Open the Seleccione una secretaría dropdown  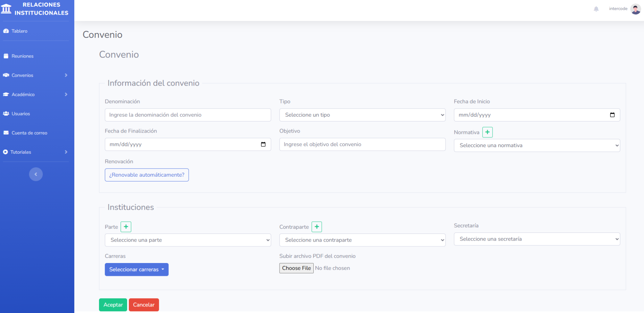click(537, 239)
